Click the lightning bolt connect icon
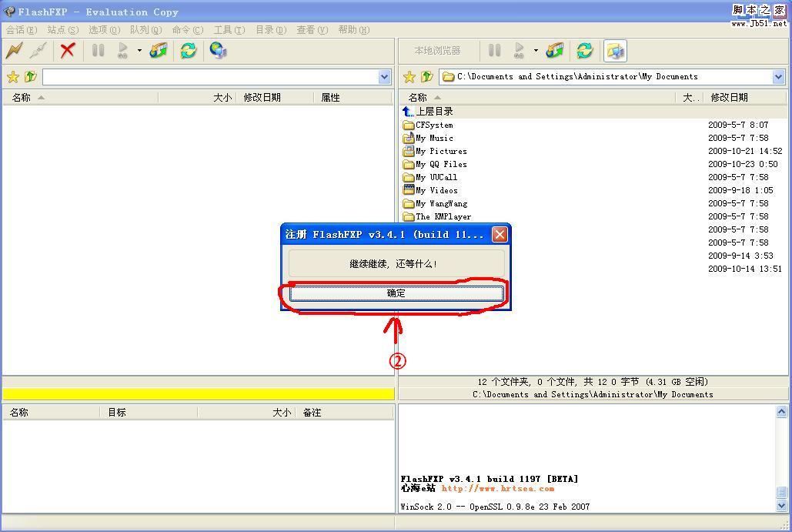The width and height of the screenshot is (792, 532). [x=14, y=51]
